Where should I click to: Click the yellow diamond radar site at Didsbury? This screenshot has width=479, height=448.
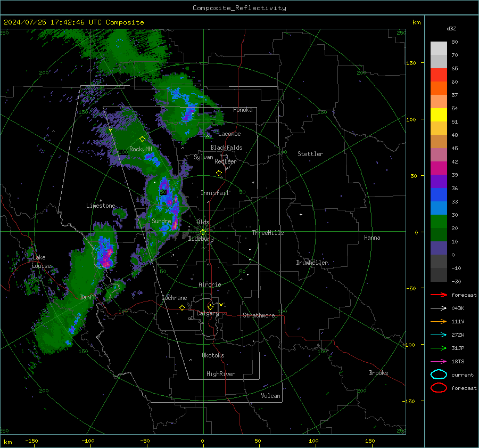(x=203, y=232)
